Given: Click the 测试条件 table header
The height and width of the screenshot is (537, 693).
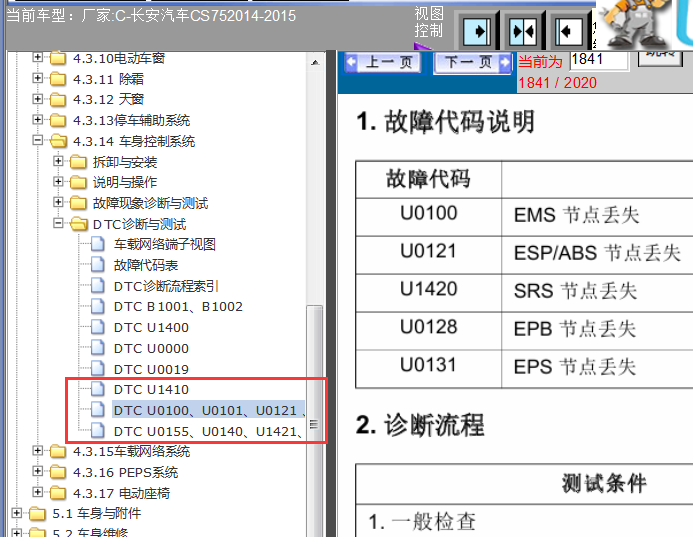Looking at the screenshot, I should click(604, 483).
